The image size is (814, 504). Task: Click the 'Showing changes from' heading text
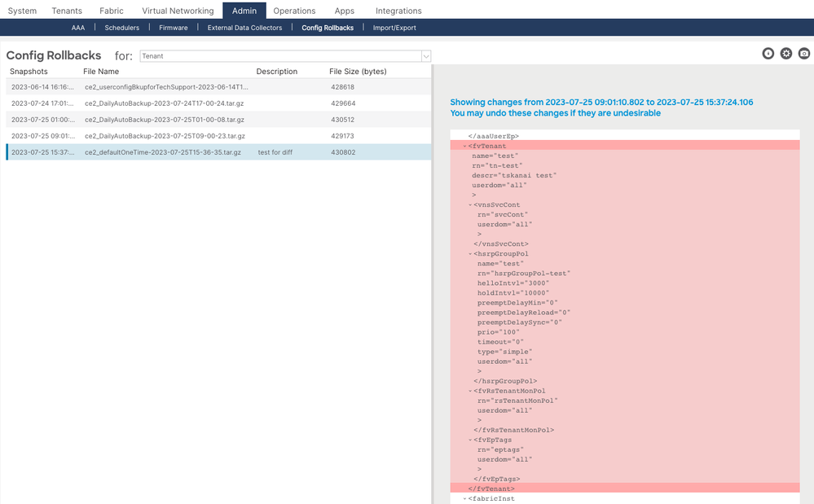[601, 102]
